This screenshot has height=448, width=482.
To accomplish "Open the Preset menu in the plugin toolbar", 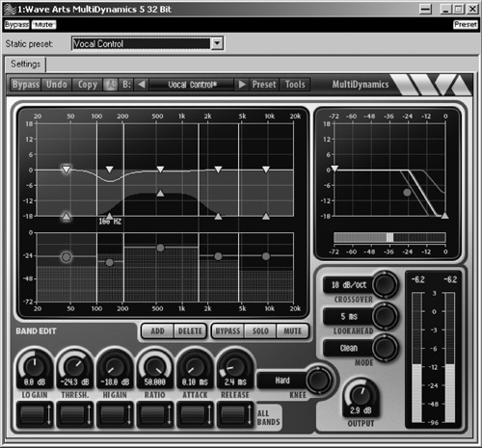I will 264,85.
